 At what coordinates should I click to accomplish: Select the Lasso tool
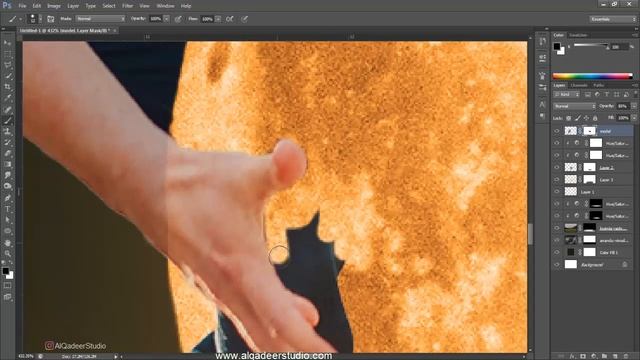click(x=7, y=65)
